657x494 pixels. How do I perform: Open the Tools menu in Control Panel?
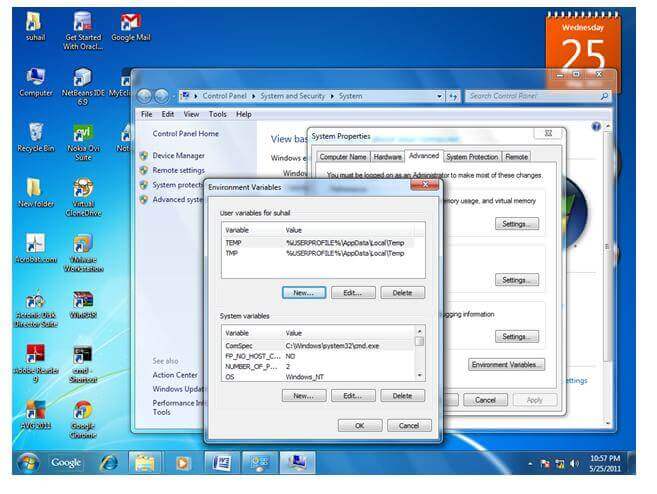(x=215, y=114)
